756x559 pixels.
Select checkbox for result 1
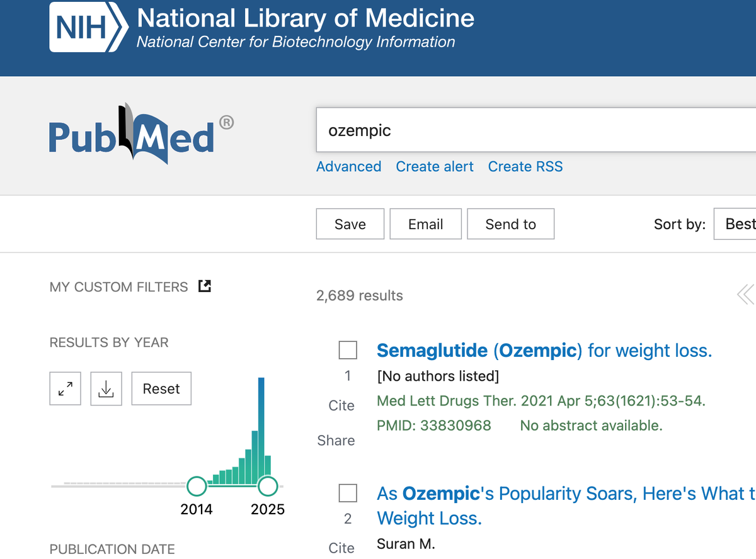[x=348, y=351]
